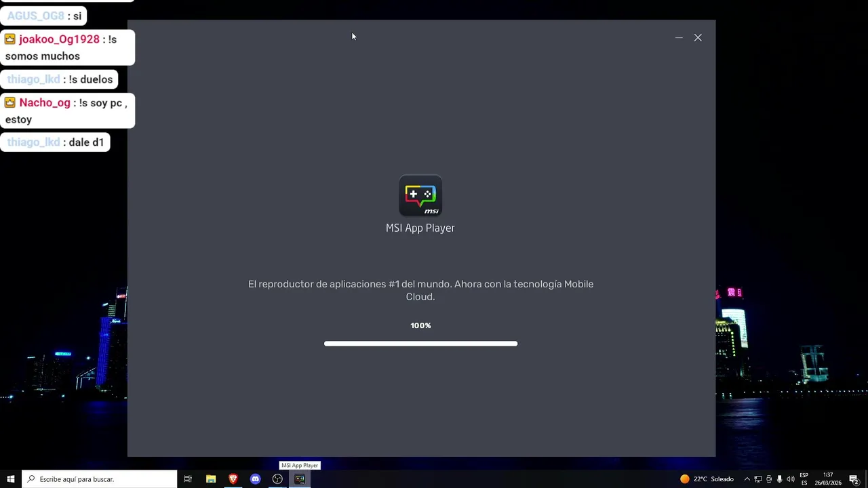The width and height of the screenshot is (868, 488).
Task: Open the clock showing 1:37
Action: pyautogui.click(x=828, y=479)
